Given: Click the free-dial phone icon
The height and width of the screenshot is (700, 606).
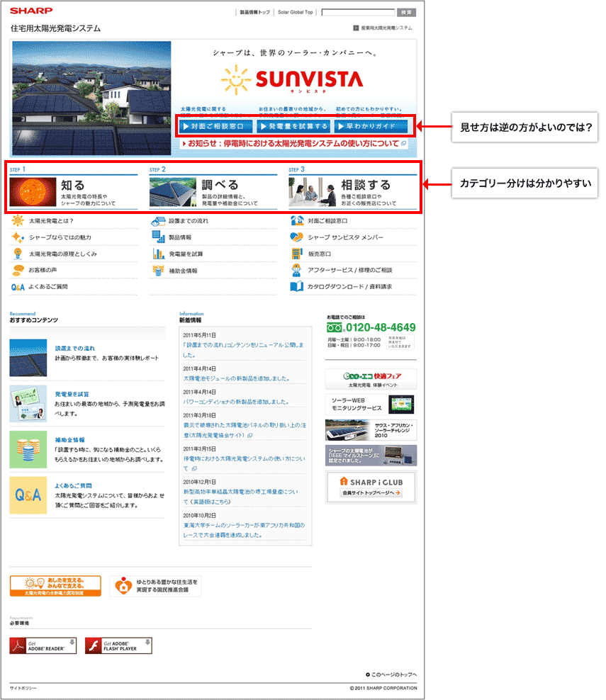Looking at the screenshot, I should point(335,327).
